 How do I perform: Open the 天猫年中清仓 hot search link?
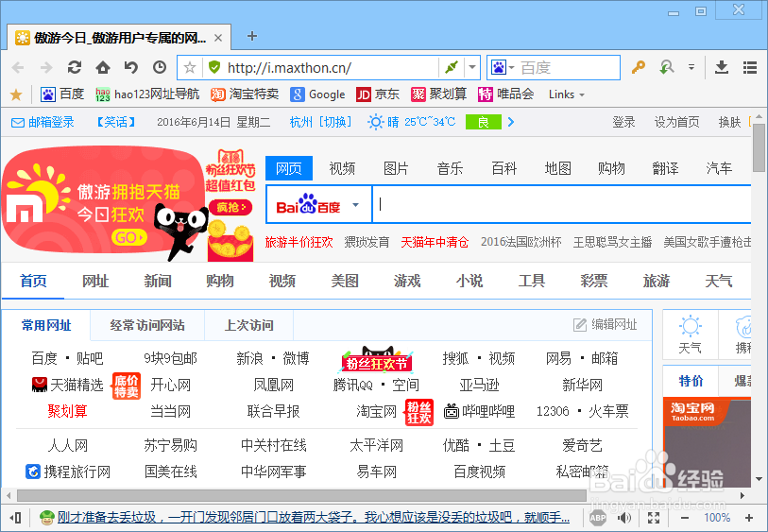click(435, 242)
